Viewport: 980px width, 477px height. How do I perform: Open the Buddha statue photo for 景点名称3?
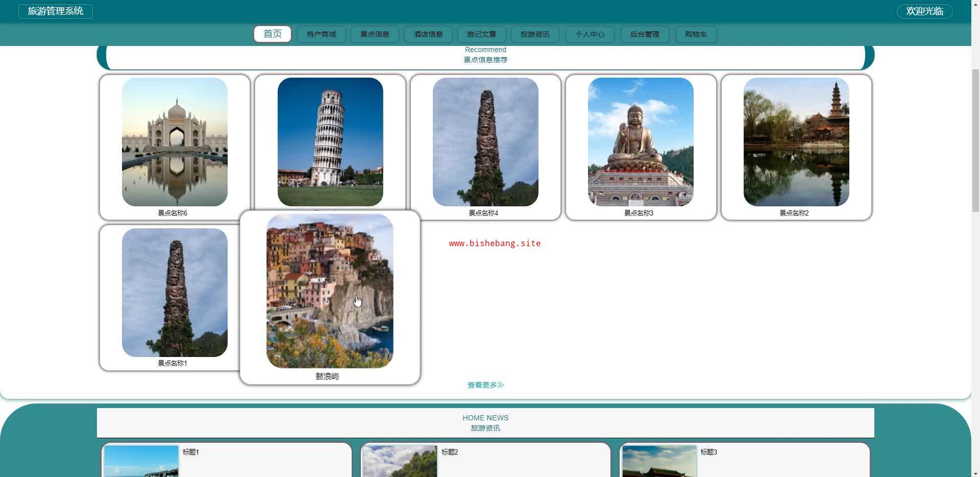641,142
